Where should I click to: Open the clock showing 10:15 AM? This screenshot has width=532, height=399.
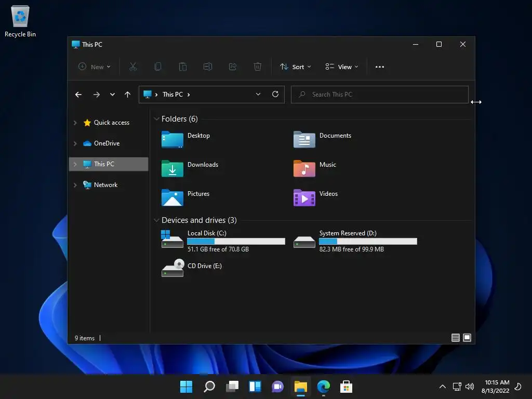495,387
